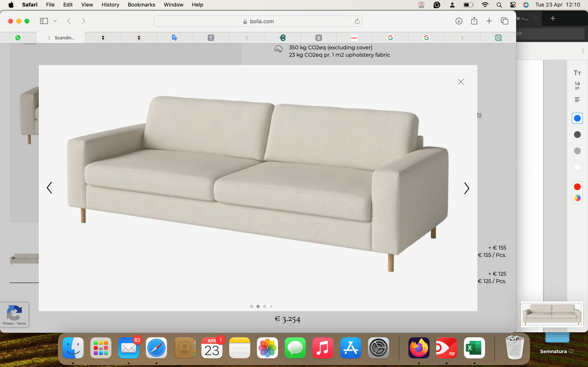Close the sofa image lightbox

click(x=461, y=82)
